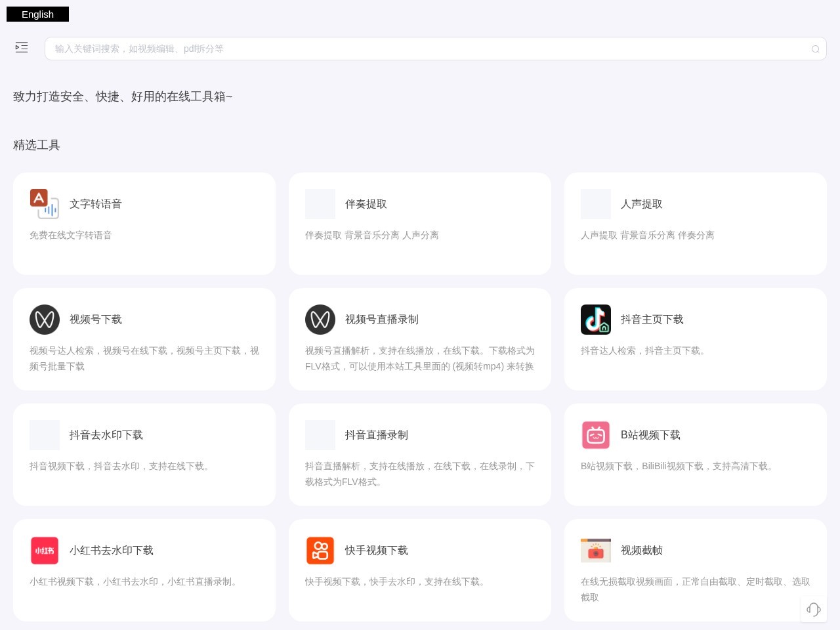
Task: Toggle the sidebar menu collapse icon
Action: click(x=22, y=47)
